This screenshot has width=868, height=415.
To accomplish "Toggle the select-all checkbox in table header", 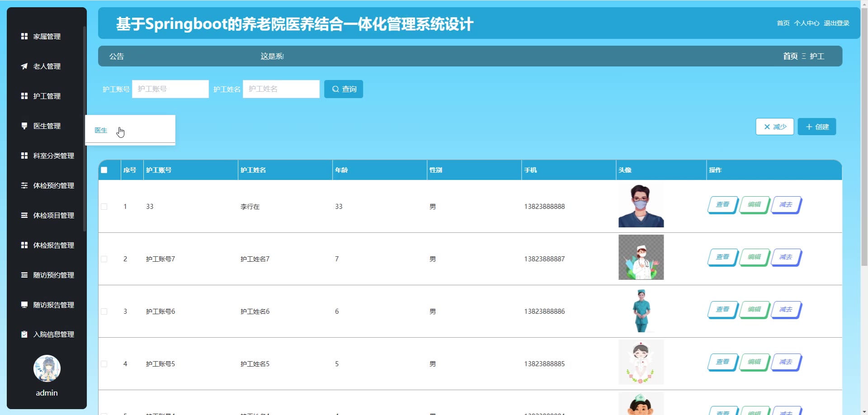I will point(104,170).
